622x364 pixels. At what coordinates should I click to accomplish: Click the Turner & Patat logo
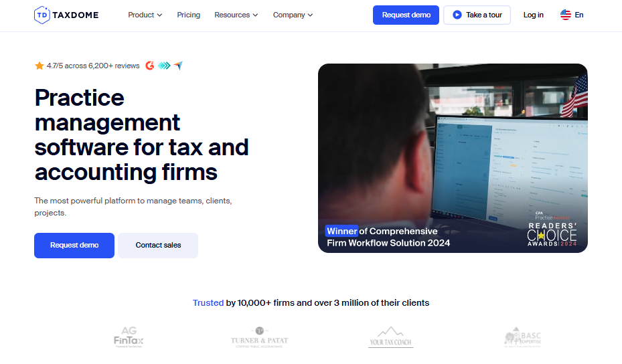pos(259,337)
